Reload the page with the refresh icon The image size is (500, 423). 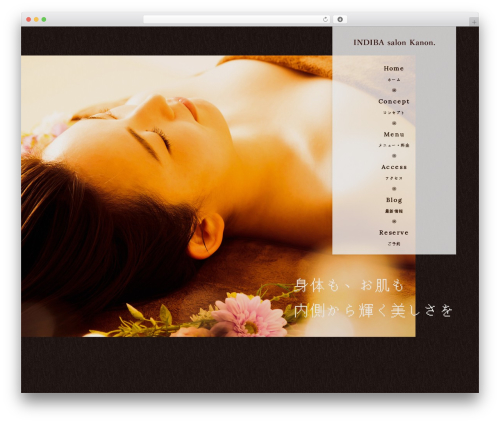pyautogui.click(x=325, y=19)
